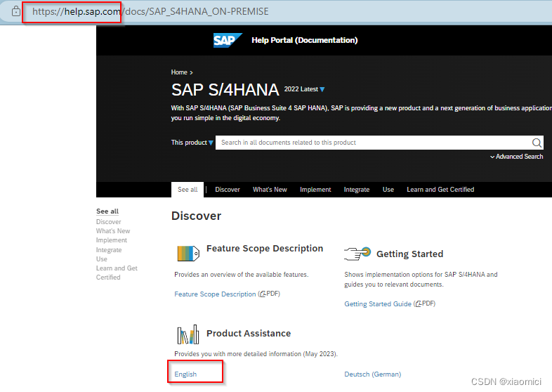The width and height of the screenshot is (552, 392).
Task: Expand Advanced Search options
Action: pyautogui.click(x=516, y=157)
